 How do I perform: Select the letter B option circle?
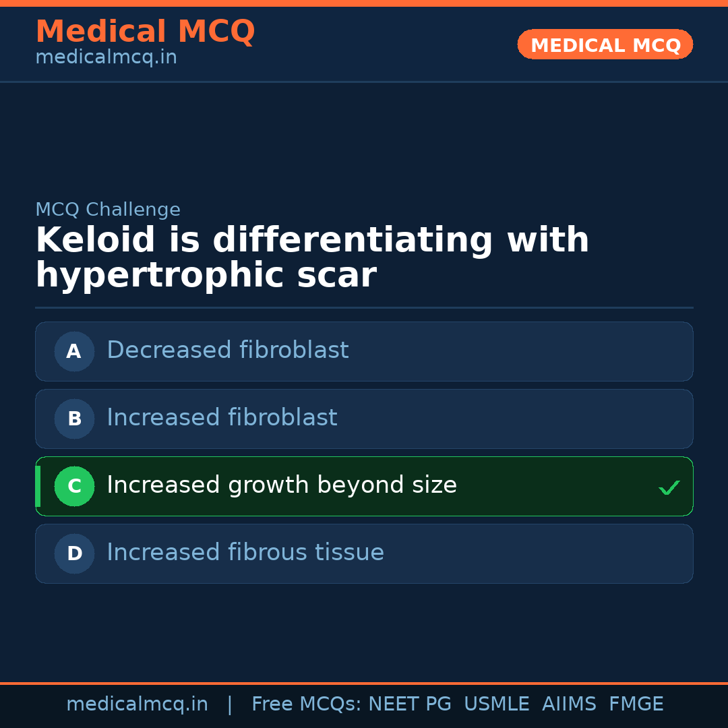coord(74,419)
